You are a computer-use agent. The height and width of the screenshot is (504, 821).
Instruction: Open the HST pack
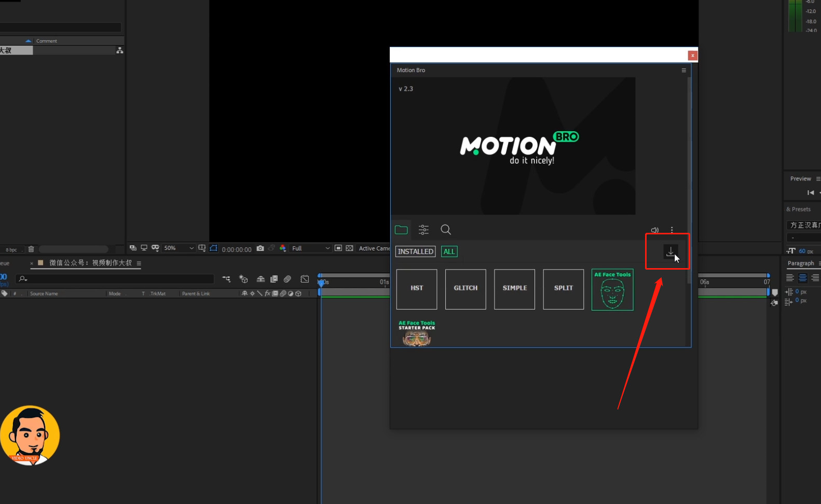click(x=417, y=289)
